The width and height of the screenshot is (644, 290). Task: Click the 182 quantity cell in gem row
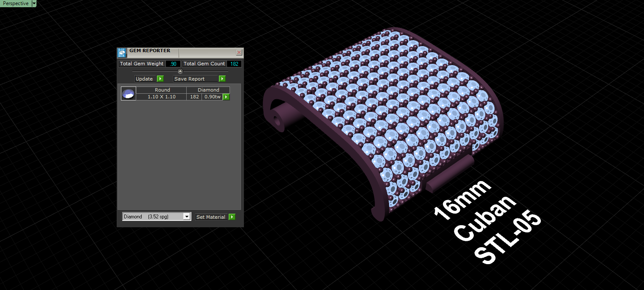click(194, 97)
